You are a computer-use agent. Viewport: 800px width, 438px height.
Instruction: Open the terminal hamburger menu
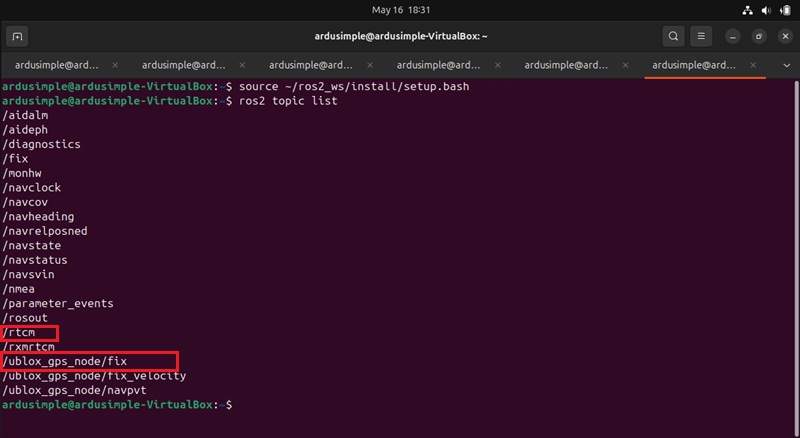(703, 37)
